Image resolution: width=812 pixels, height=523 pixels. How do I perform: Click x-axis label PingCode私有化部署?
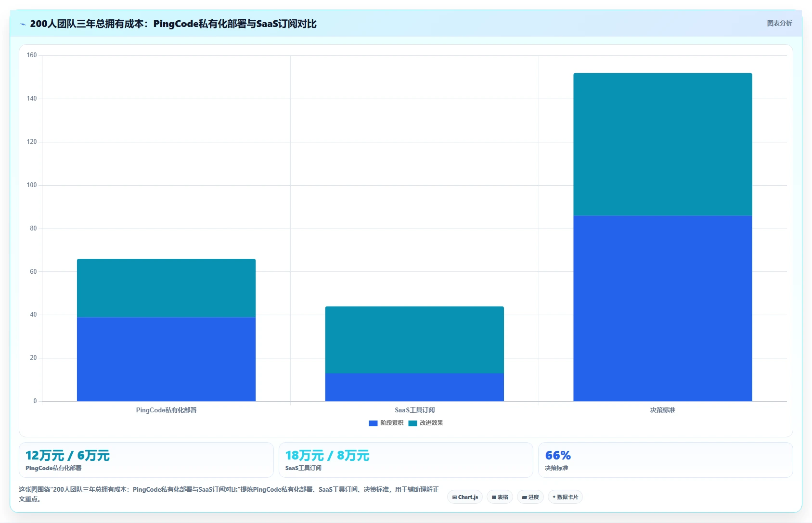pyautogui.click(x=166, y=410)
